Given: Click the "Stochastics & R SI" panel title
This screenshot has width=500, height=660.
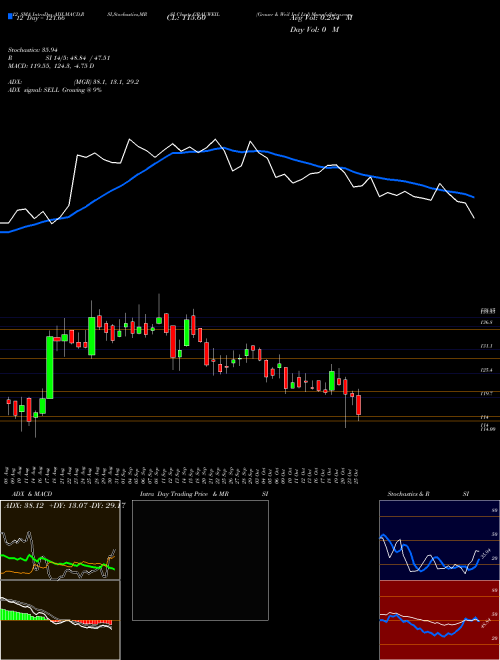Looking at the screenshot, I should (x=428, y=494).
